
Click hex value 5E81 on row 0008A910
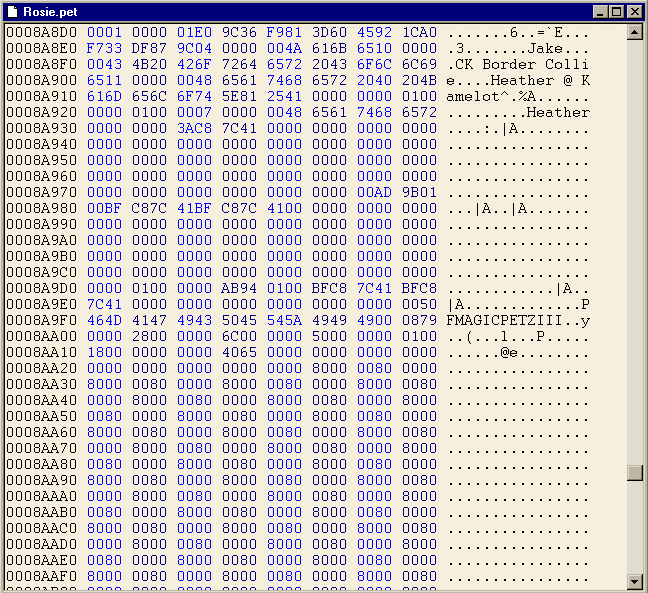[x=239, y=96]
